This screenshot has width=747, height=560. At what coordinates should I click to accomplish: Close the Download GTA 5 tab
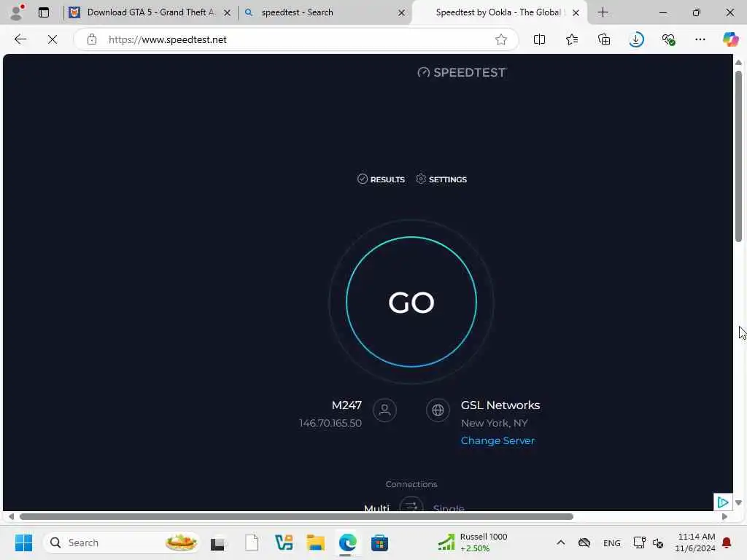[228, 13]
